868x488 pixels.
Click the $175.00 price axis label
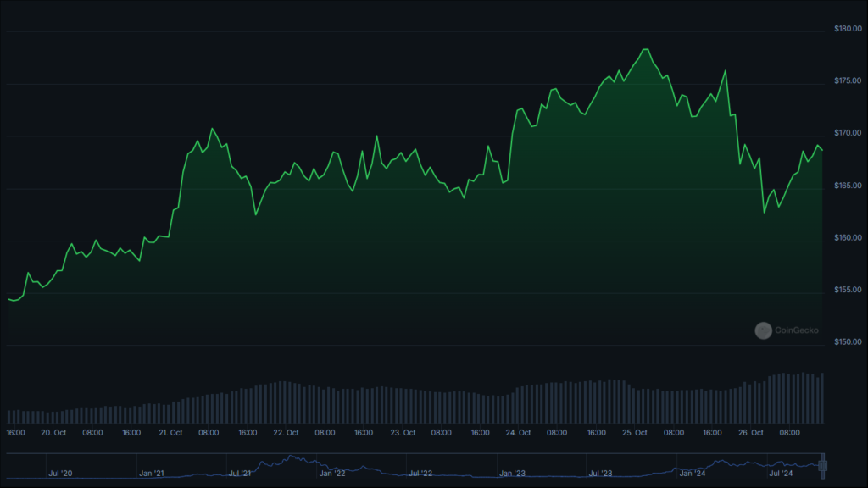[848, 80]
